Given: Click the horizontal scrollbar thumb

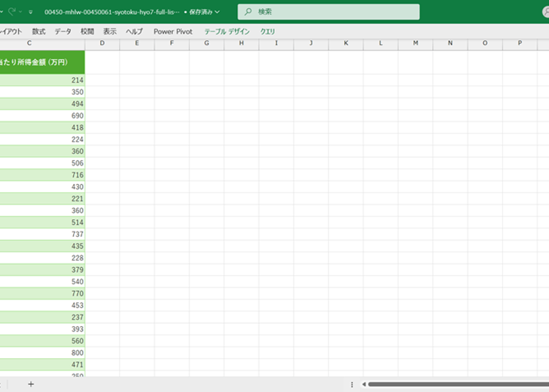Looking at the screenshot, I should [458, 384].
